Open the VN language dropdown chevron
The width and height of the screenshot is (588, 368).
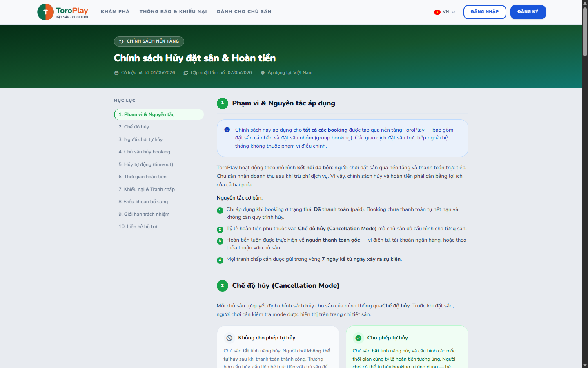click(453, 12)
